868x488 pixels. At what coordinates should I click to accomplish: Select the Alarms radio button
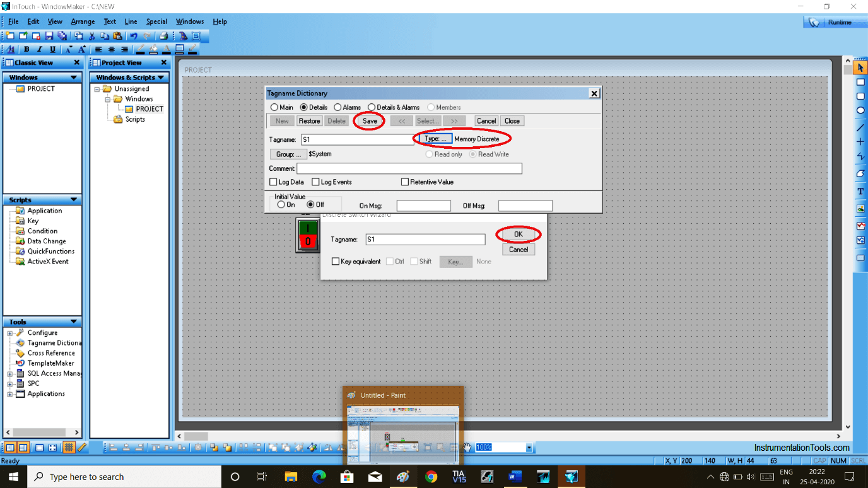pos(337,107)
